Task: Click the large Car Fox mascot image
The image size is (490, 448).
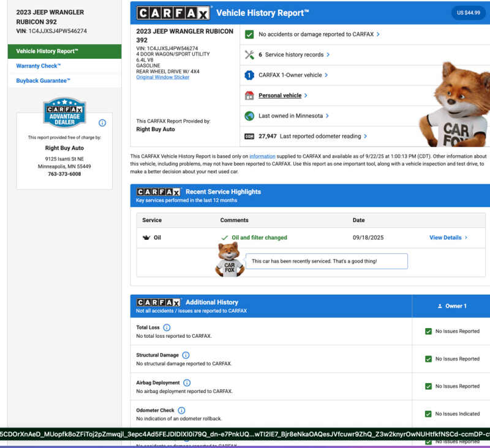Action: [x=454, y=105]
